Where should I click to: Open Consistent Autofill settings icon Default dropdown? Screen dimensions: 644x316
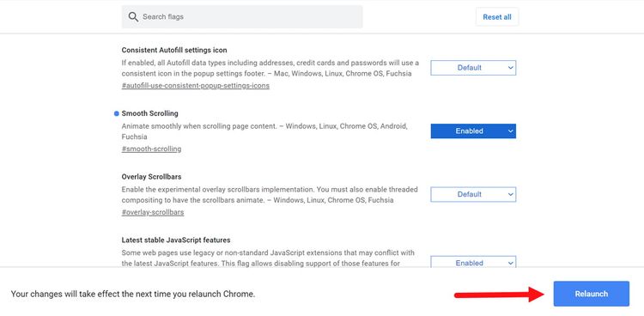(473, 68)
